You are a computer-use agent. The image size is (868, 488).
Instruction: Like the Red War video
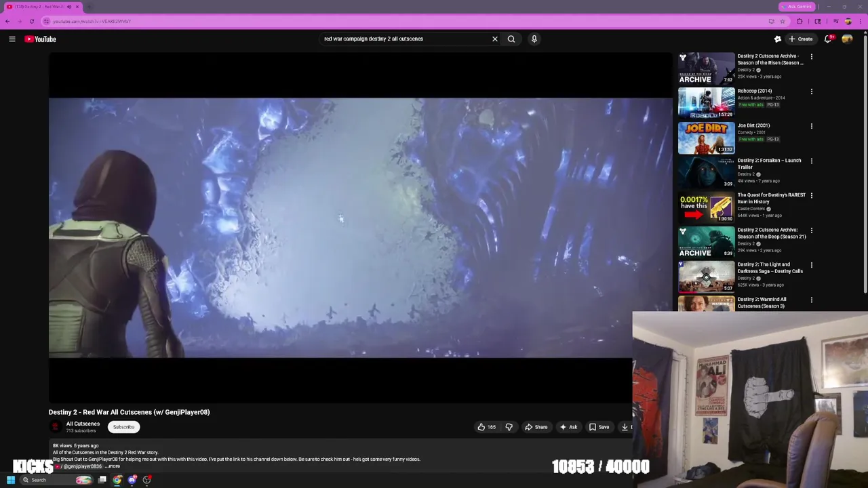click(x=486, y=427)
